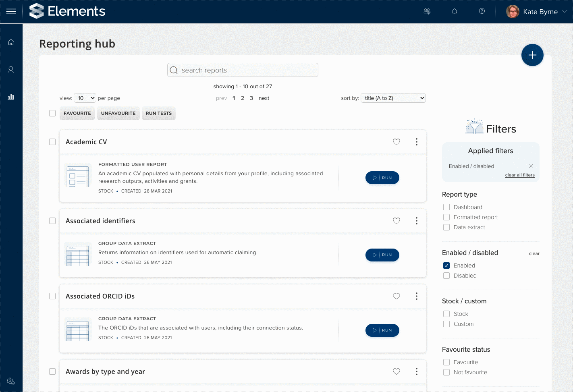Click the clear all filters link
The width and height of the screenshot is (573, 392).
519,175
